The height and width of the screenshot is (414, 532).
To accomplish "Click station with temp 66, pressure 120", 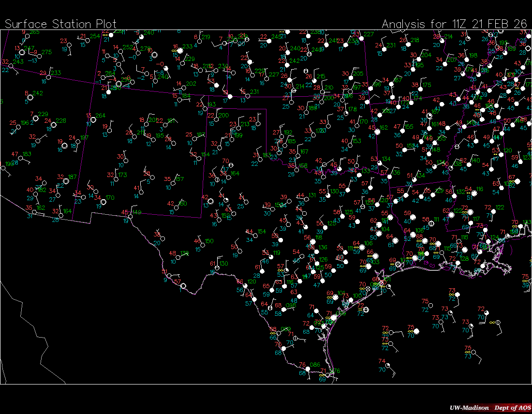I will click(x=246, y=285).
